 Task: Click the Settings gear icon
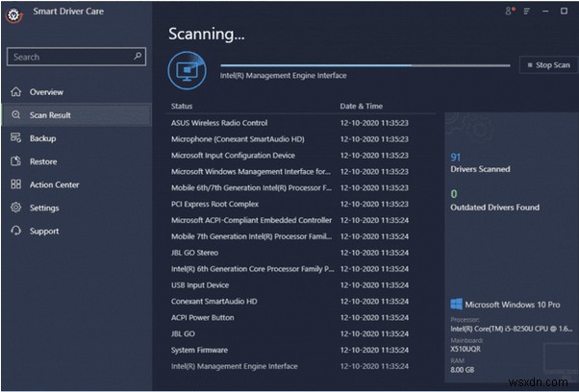point(16,208)
